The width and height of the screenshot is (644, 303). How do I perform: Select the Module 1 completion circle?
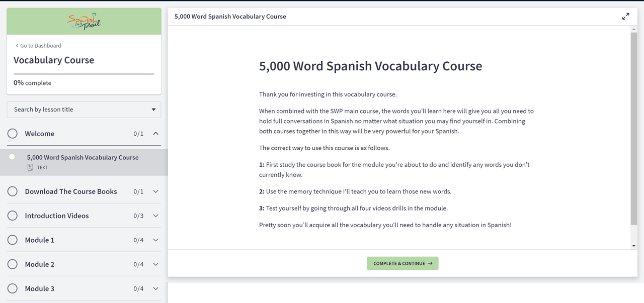tap(13, 240)
